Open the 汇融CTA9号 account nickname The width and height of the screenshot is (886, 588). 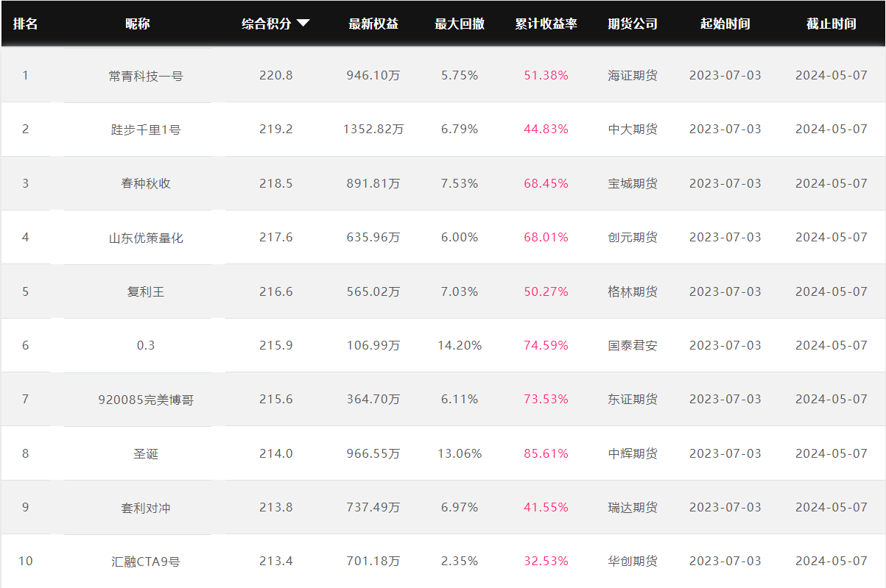click(x=146, y=562)
